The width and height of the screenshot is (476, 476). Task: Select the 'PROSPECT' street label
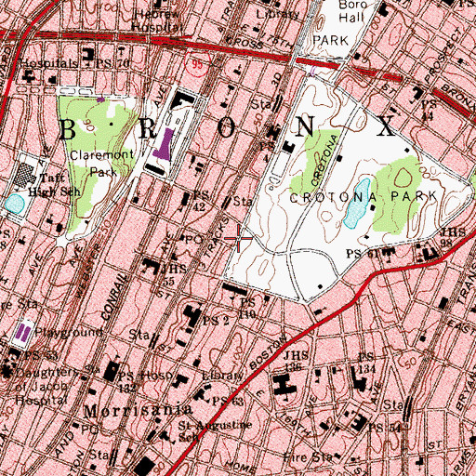click(442, 56)
